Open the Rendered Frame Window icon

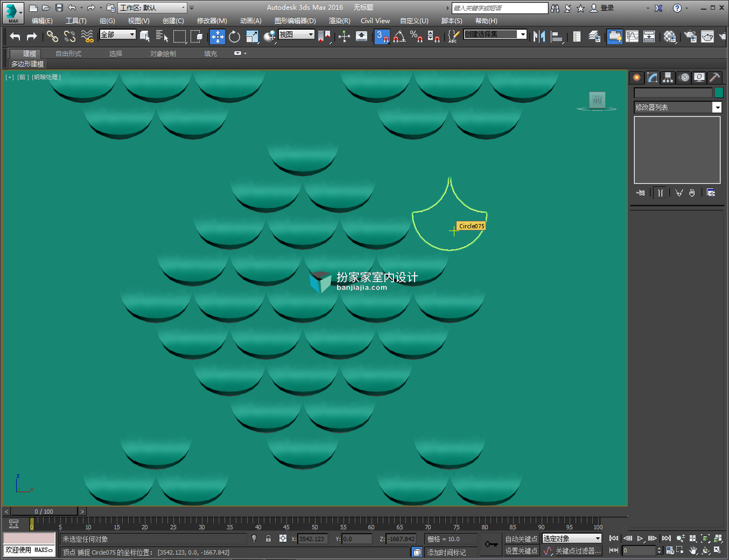tap(707, 36)
